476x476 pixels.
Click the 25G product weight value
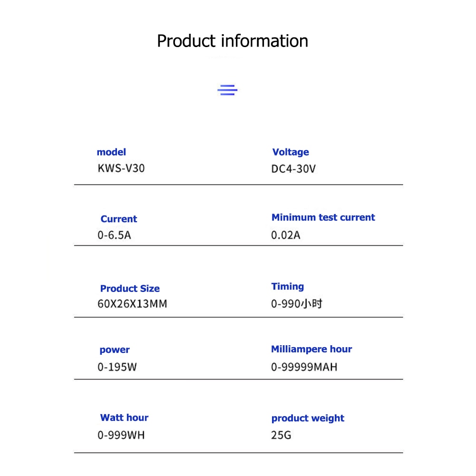[281, 435]
